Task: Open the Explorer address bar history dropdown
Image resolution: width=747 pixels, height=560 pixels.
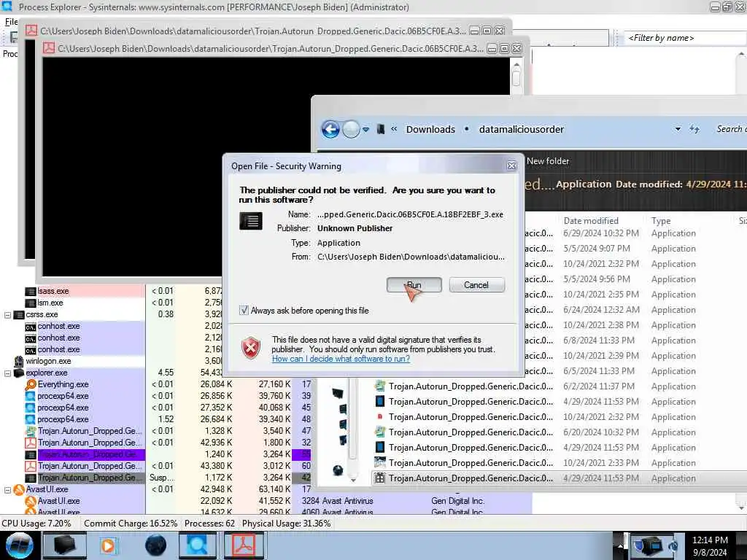Action: (x=678, y=129)
